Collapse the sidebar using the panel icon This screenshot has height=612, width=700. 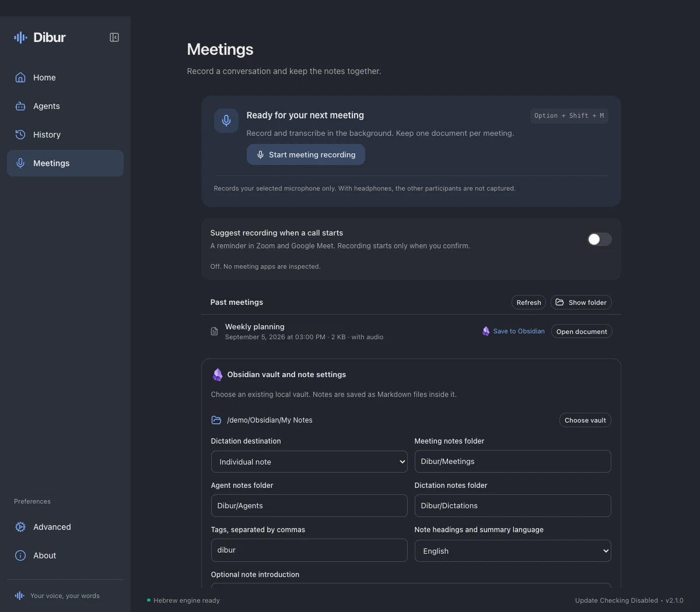(114, 37)
